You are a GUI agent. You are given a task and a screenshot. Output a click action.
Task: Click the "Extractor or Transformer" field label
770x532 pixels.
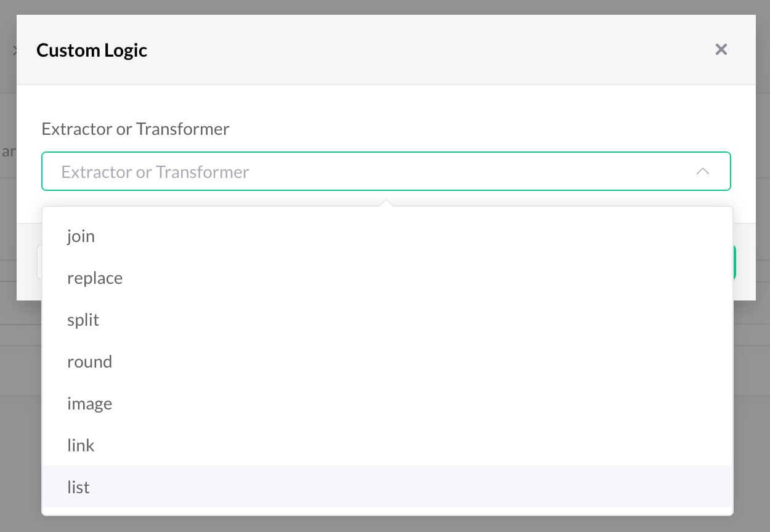[136, 129]
